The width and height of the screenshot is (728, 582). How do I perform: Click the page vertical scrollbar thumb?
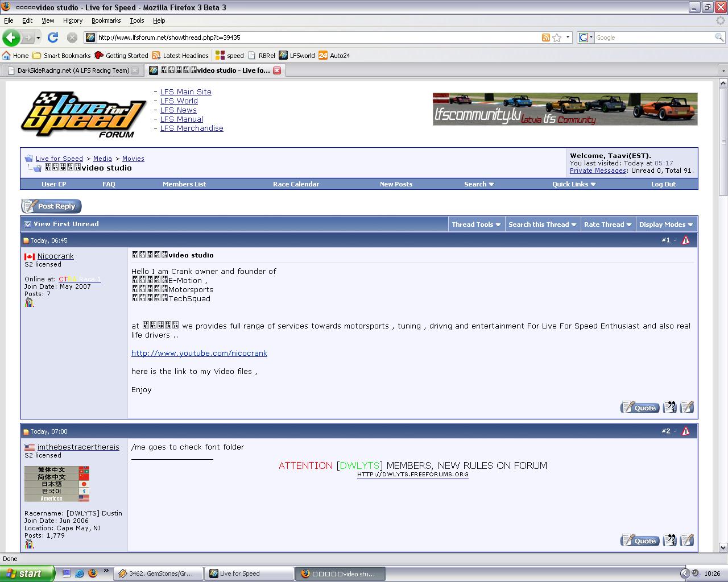[x=723, y=141]
